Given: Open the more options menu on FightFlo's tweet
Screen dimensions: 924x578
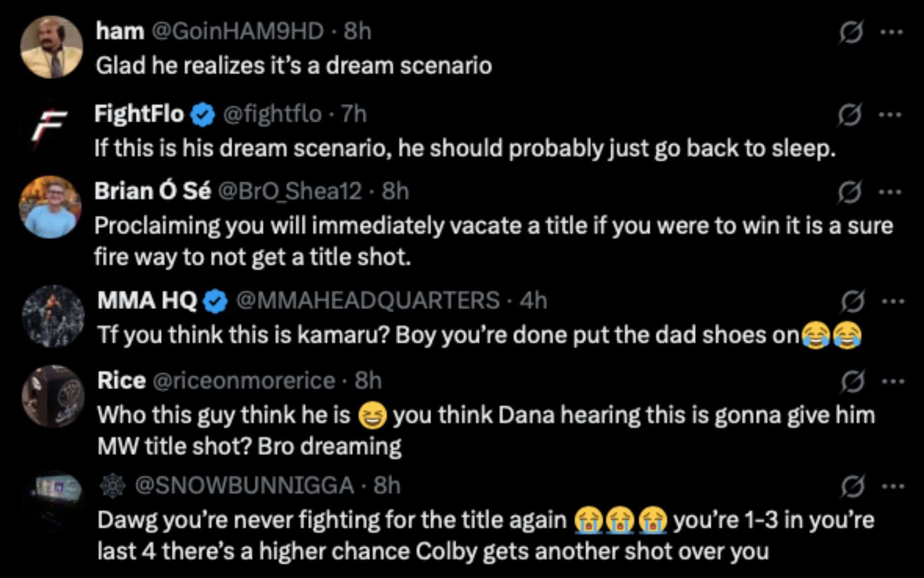Looking at the screenshot, I should (890, 115).
